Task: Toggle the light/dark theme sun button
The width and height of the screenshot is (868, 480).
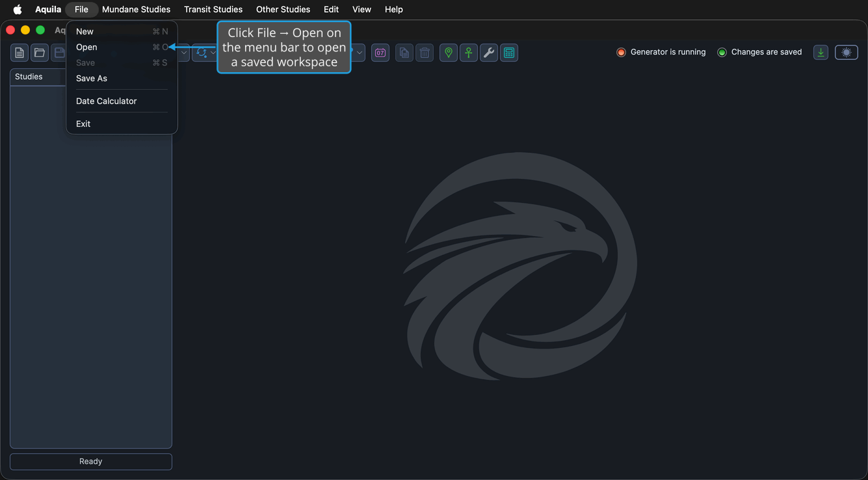Action: (847, 53)
